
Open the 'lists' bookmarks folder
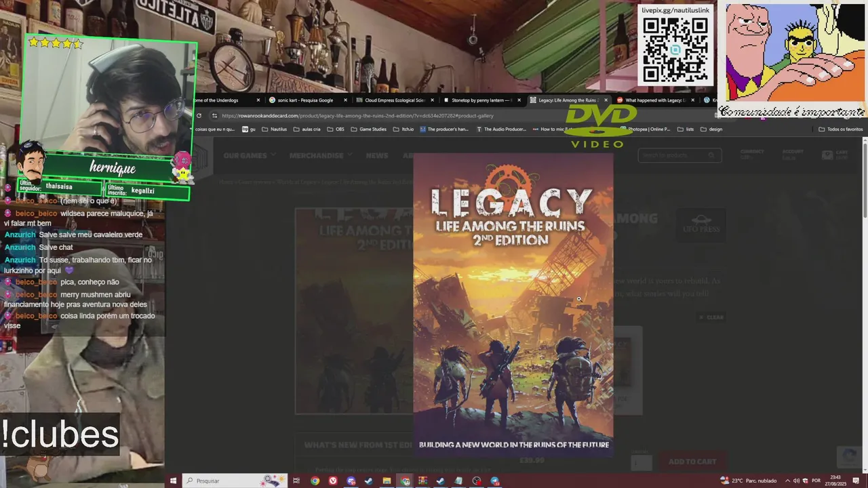click(686, 129)
